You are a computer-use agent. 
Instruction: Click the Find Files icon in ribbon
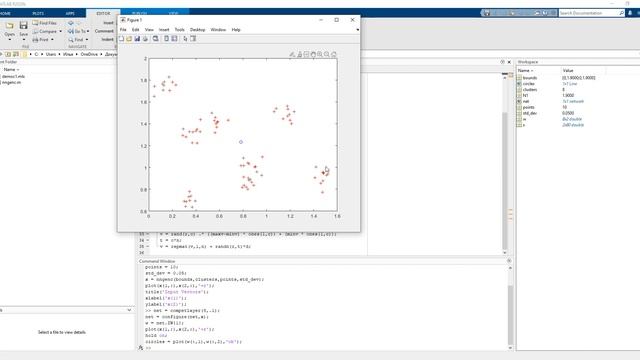click(x=36, y=23)
